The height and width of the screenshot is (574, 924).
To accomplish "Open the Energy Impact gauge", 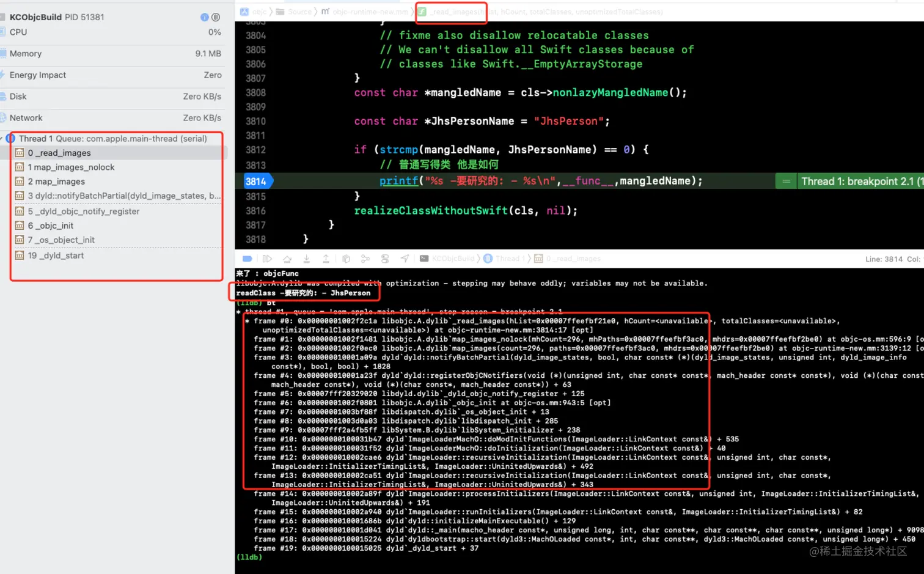I will 113,75.
